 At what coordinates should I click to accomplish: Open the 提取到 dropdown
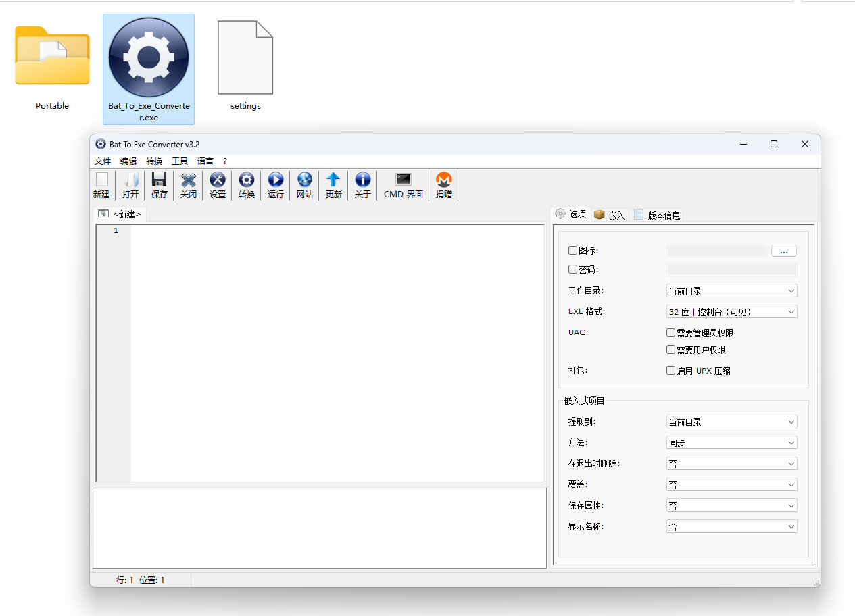[731, 421]
